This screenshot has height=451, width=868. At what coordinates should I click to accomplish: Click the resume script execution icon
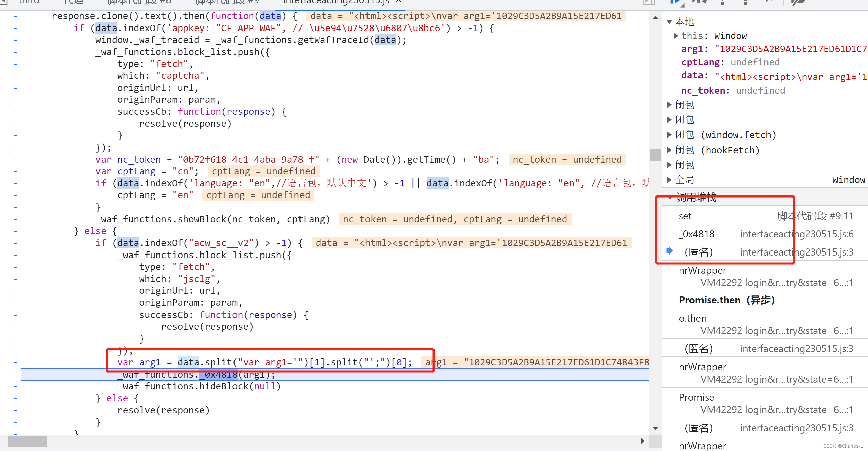point(675,2)
